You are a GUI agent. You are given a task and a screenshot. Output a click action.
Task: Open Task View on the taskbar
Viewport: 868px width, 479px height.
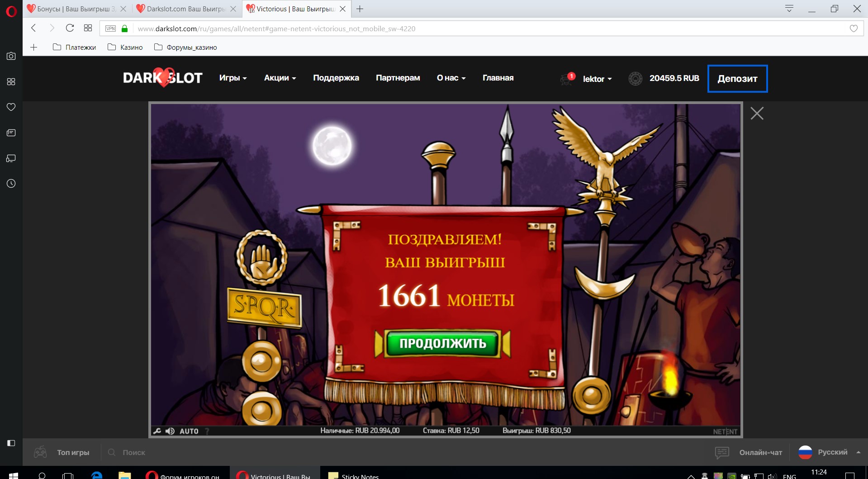coord(68,475)
